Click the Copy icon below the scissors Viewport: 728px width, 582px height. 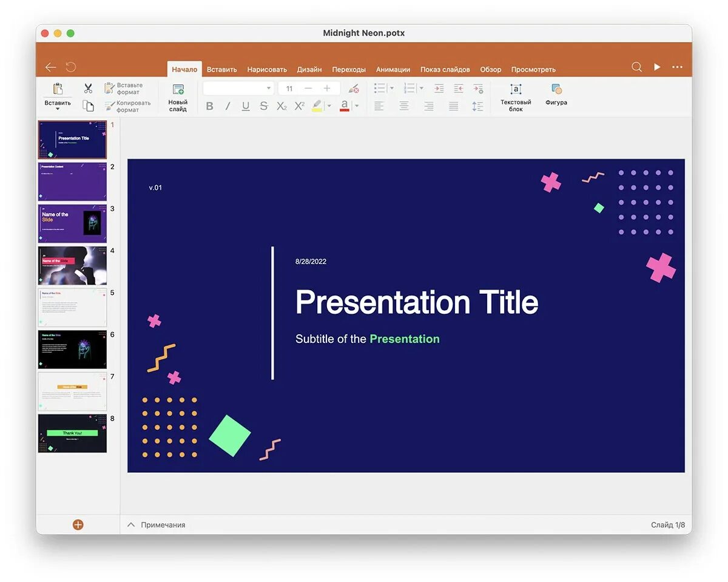(x=88, y=105)
